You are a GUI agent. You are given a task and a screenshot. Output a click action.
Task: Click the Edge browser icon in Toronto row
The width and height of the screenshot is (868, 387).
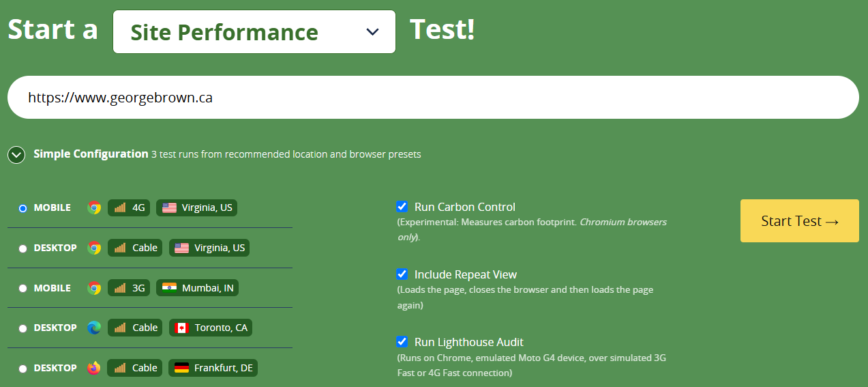pos(94,328)
